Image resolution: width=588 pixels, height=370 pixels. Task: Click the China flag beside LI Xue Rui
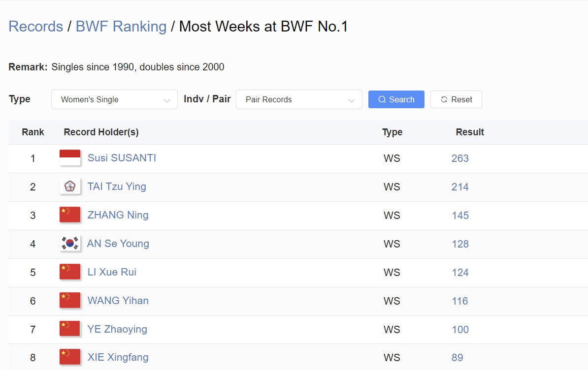70,272
